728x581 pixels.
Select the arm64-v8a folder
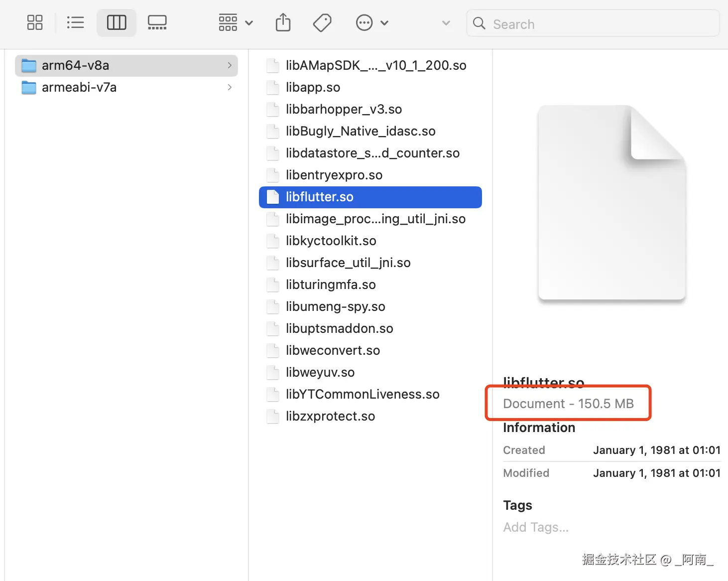pos(76,65)
